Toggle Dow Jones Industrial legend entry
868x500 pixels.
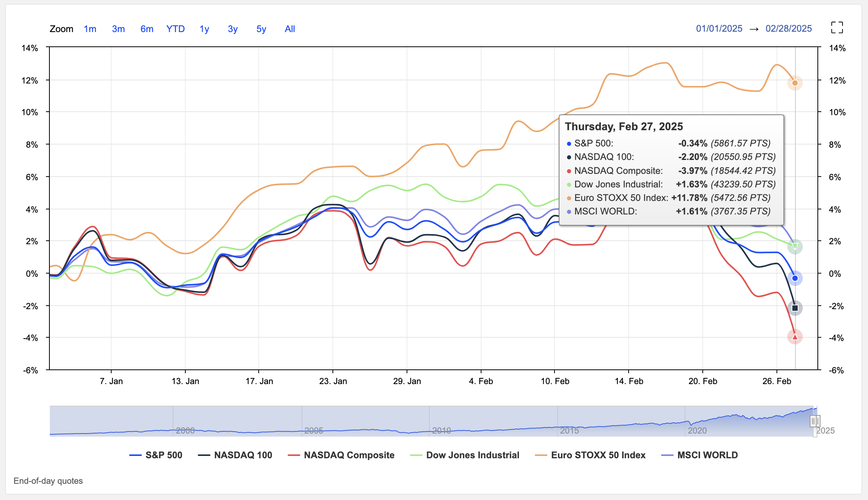tap(465, 455)
